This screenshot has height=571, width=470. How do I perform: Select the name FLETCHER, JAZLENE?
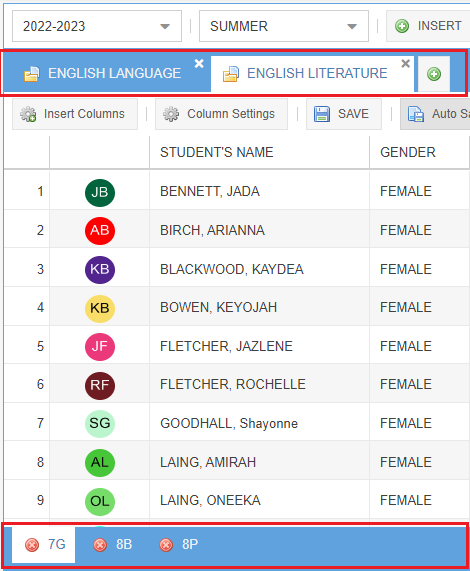coord(226,346)
